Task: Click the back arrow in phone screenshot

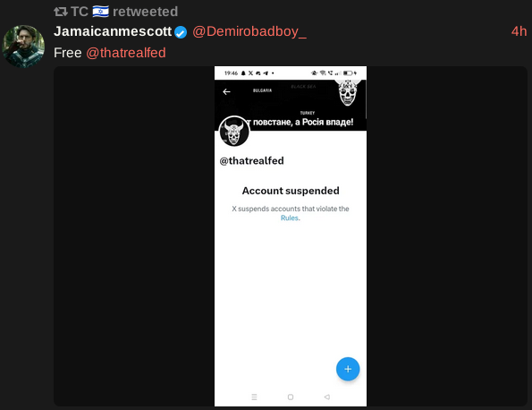Action: 226,91
